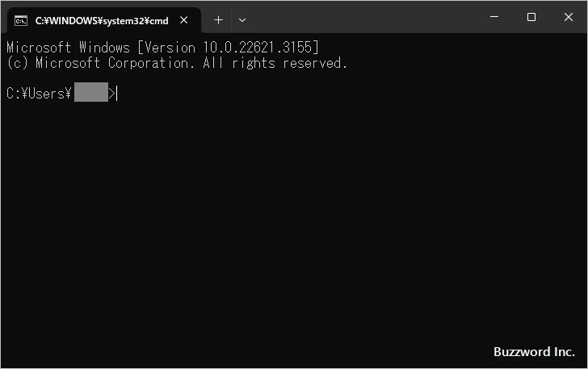Click the "(c)" copyright symbol text
This screenshot has width=588, height=369.
tap(19, 63)
